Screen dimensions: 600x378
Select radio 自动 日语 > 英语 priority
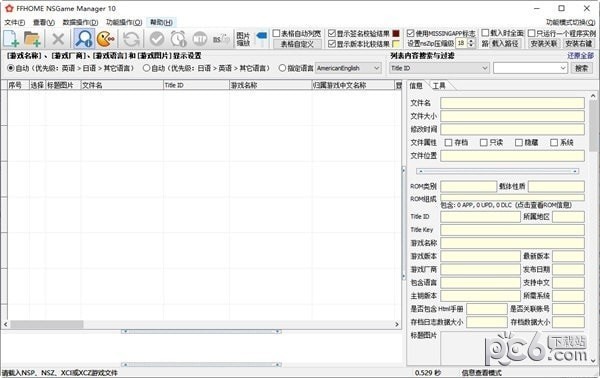(146, 68)
